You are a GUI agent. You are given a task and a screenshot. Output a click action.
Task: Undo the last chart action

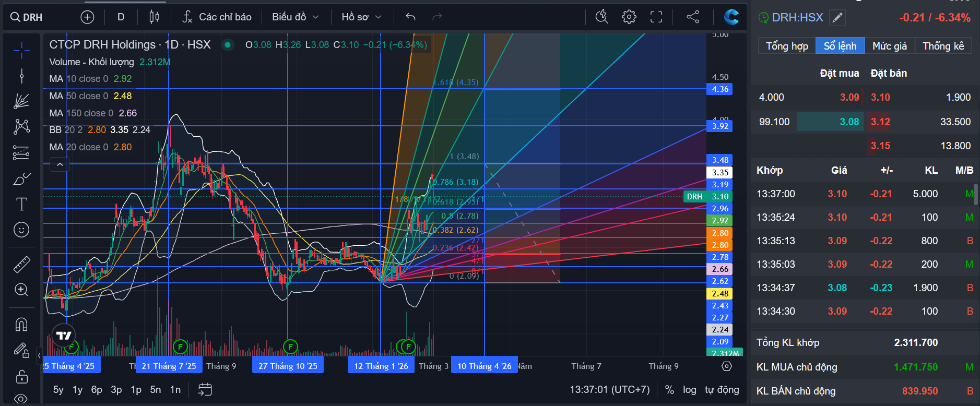point(410,17)
